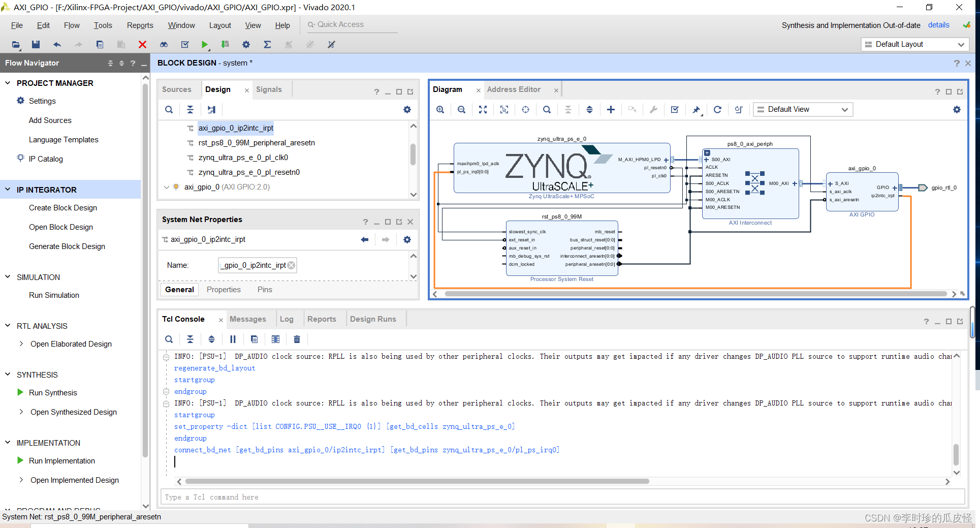Click Customize Block wrench icon in Diagram
Screen dimensions: 980x528
[653, 110]
